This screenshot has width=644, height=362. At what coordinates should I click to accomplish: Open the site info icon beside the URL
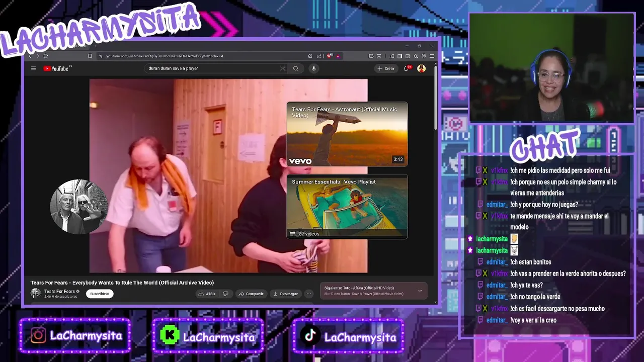(x=101, y=56)
